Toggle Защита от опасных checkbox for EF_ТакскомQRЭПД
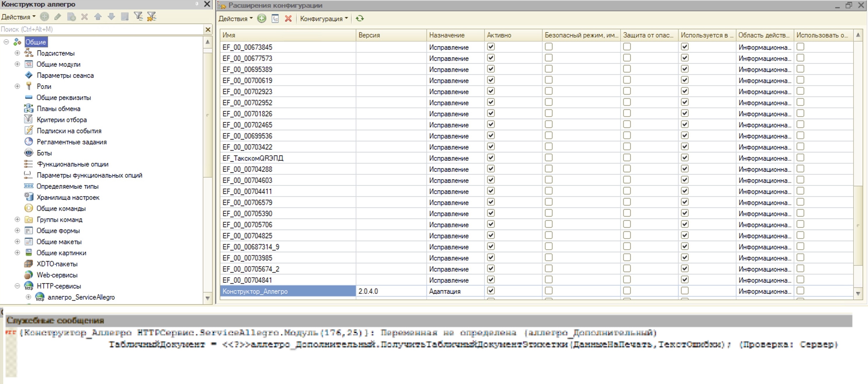 click(x=627, y=158)
